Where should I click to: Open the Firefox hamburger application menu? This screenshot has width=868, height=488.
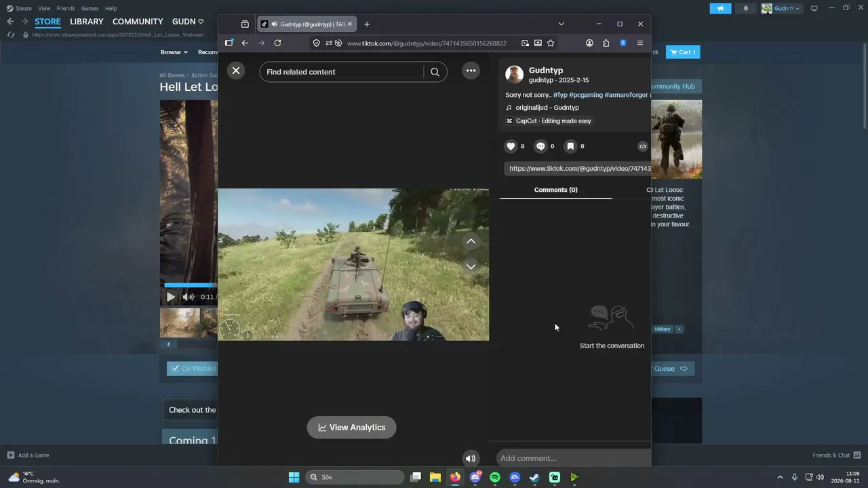click(639, 43)
